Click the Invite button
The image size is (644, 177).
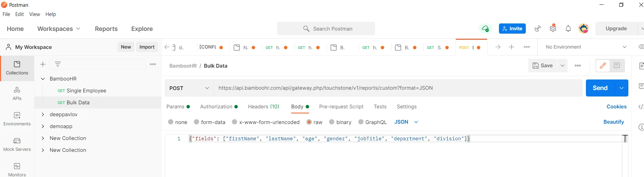[x=512, y=29]
